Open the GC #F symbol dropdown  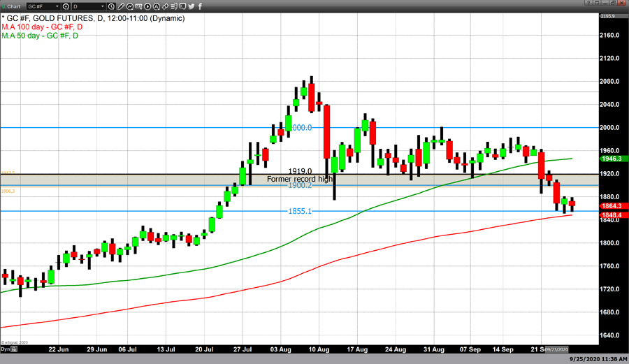point(56,6)
